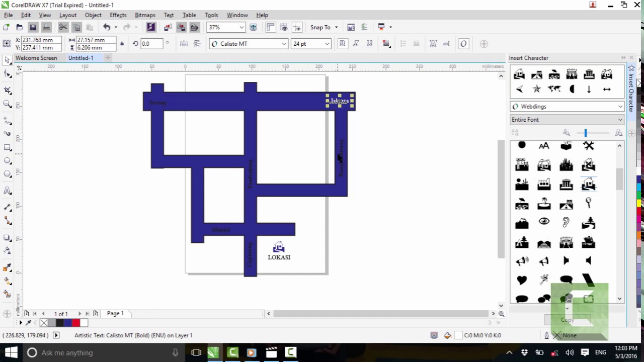
Task: Pick the Color Eyedropper tool
Action: click(x=7, y=267)
